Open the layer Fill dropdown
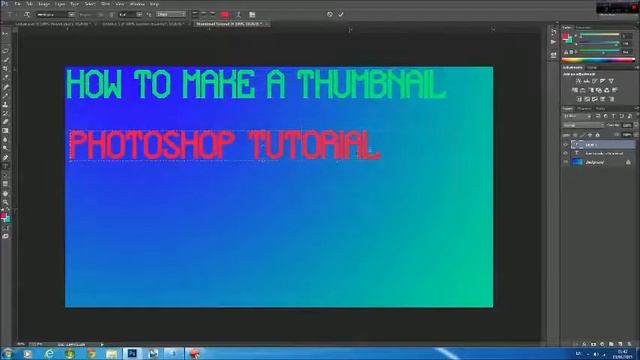Image resolution: width=640 pixels, height=360 pixels. 635,134
